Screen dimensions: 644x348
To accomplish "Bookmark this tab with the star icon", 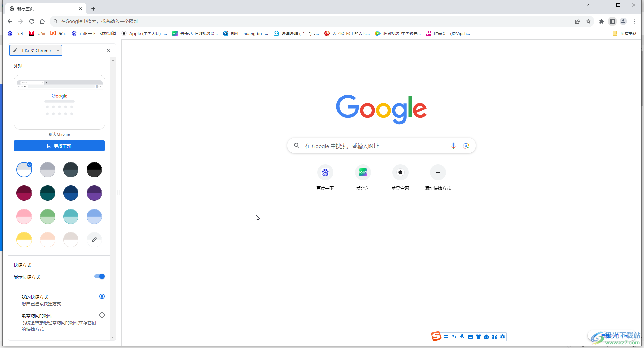I will pyautogui.click(x=588, y=21).
